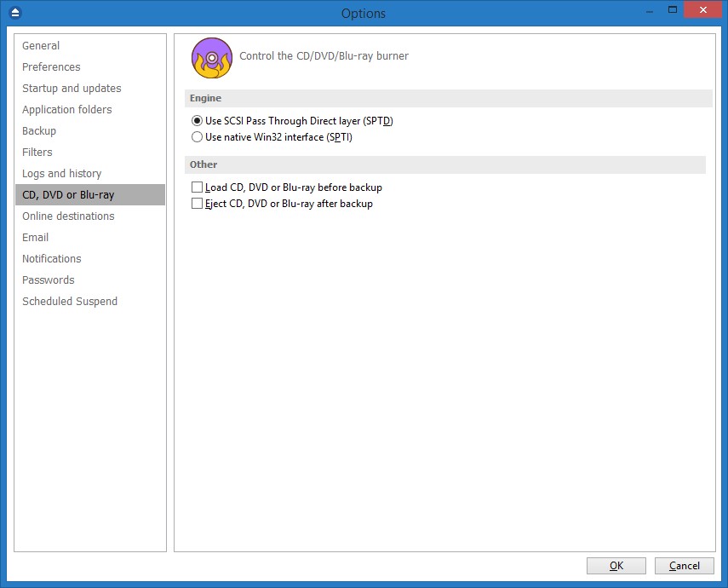Enable Load CD, DVD or Blu-ray before backup
The width and height of the screenshot is (728, 588).
[x=198, y=187]
